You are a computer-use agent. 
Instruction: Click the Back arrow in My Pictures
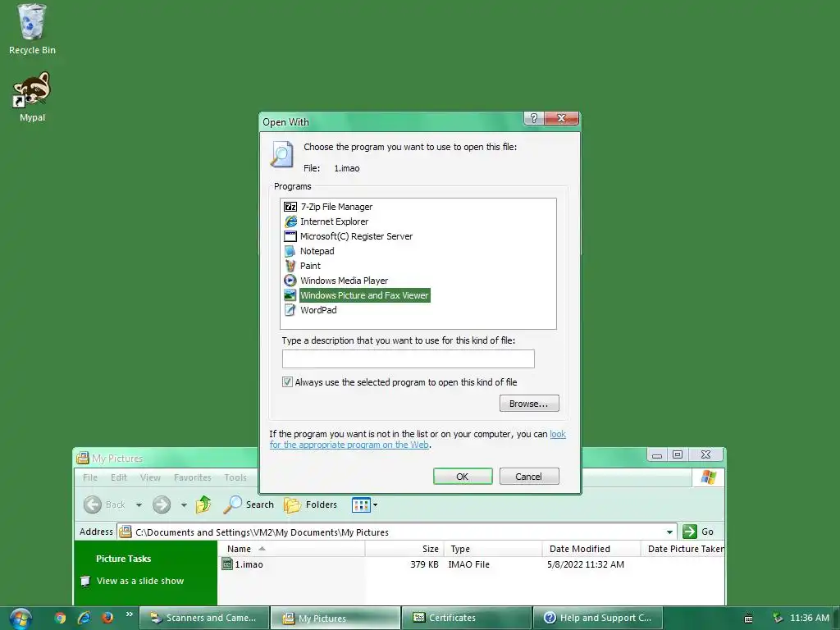pos(93,504)
